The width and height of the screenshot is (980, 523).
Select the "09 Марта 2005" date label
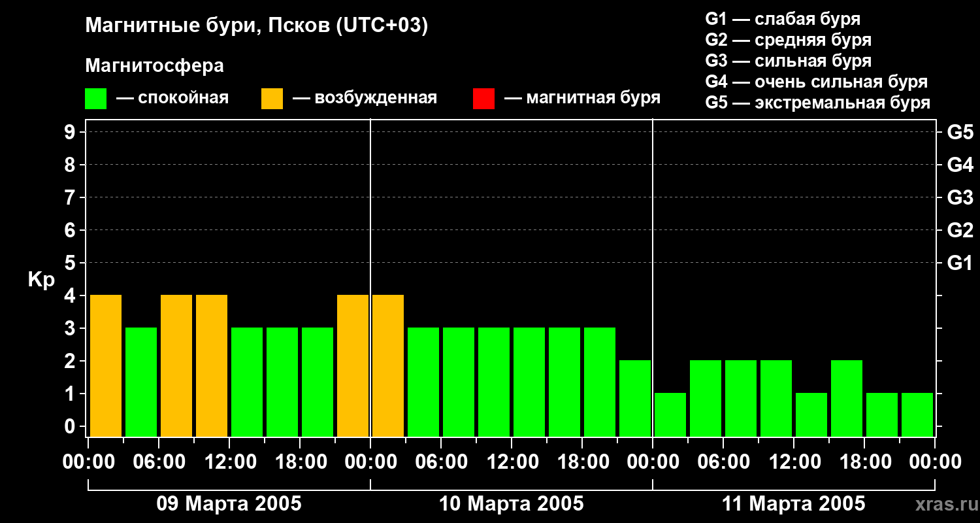tap(229, 504)
